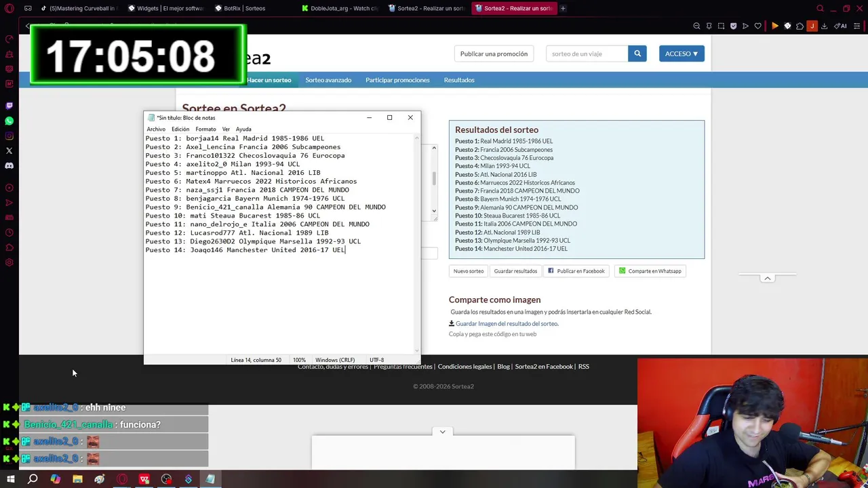The image size is (868, 488).
Task: Open Participar promociones page
Action: pyautogui.click(x=397, y=80)
